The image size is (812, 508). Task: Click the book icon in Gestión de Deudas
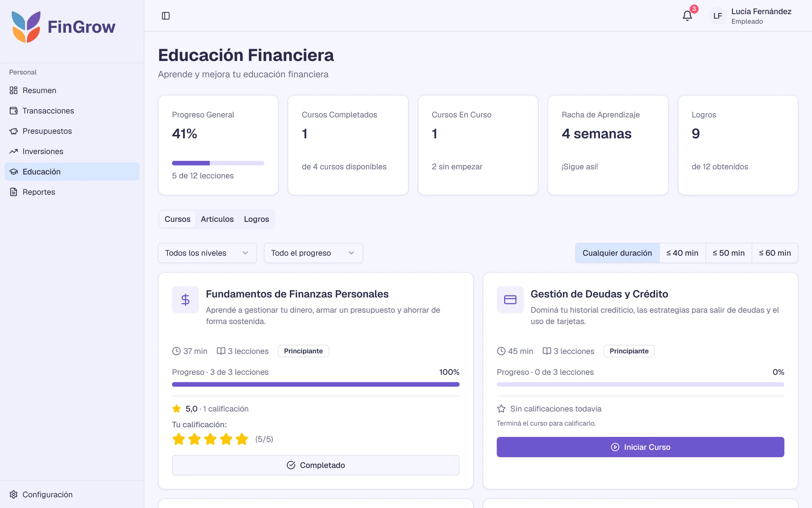[x=547, y=351]
